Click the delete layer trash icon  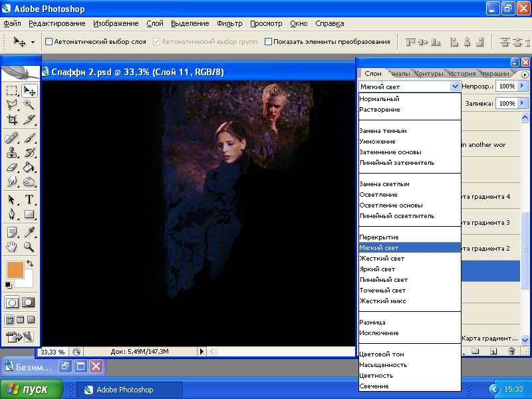click(511, 350)
